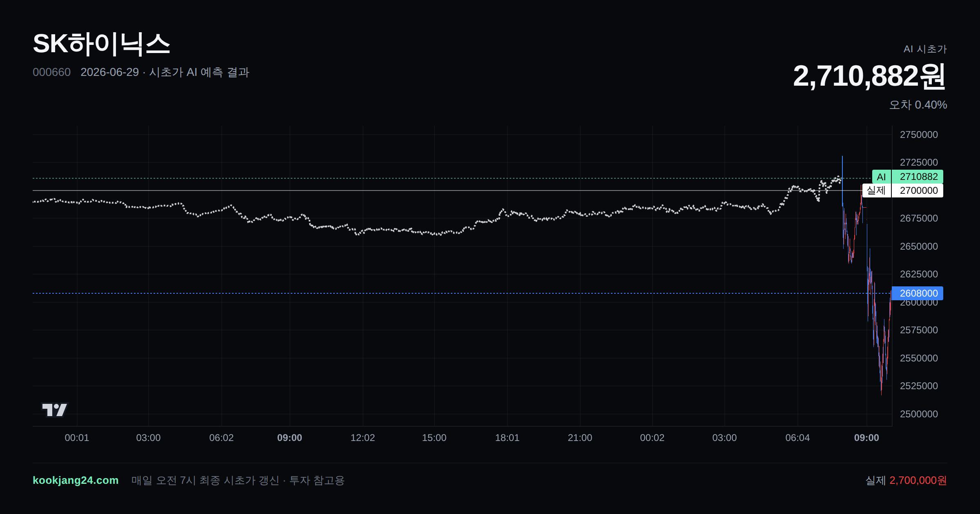Click the 2650000 price axis label
This screenshot has width=980, height=514.
click(x=919, y=246)
